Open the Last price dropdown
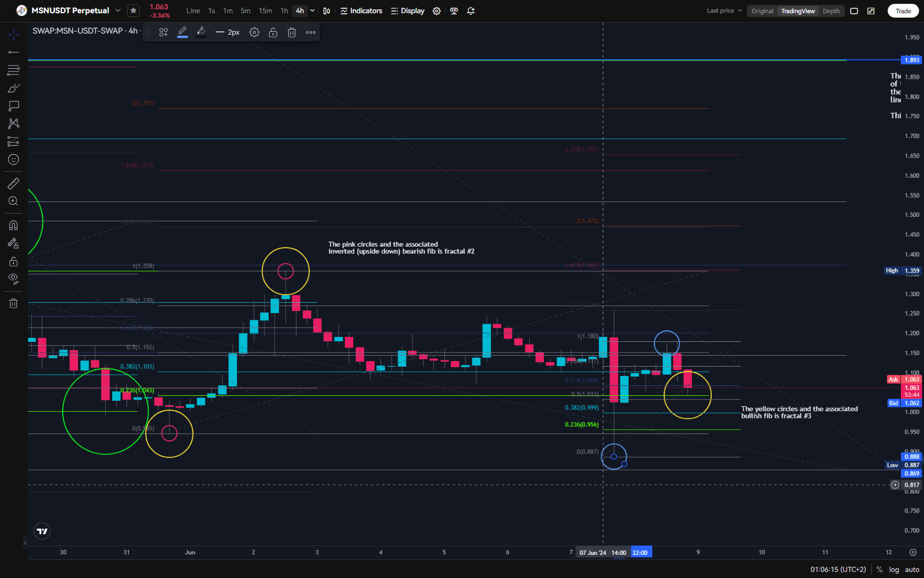 (x=724, y=11)
